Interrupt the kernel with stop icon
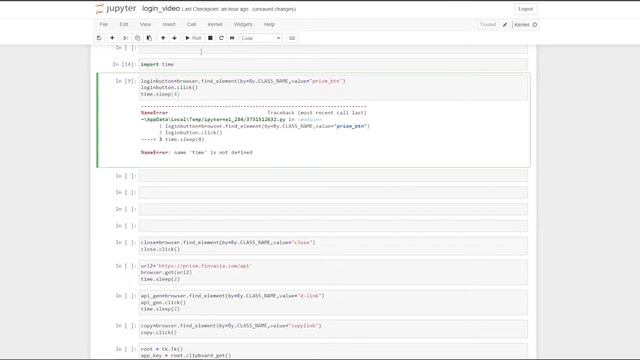This screenshot has height=360, width=640. click(210, 38)
